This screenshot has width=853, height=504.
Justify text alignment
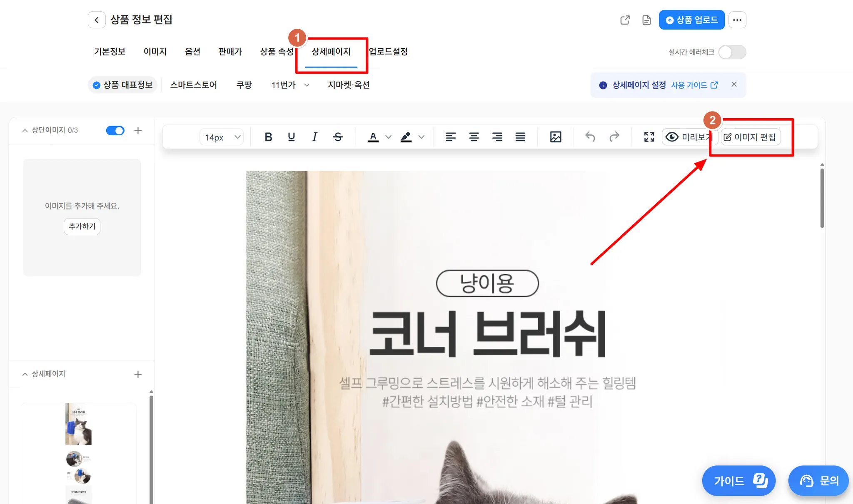pos(520,137)
